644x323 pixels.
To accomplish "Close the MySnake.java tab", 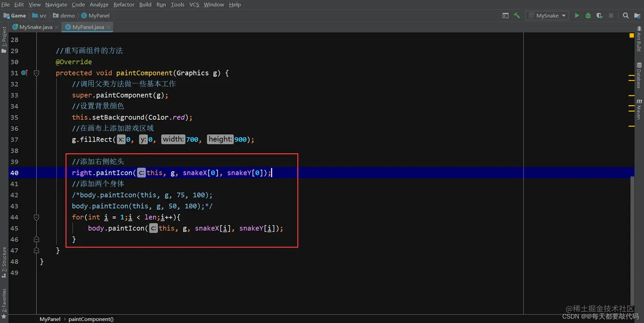I will point(57,27).
